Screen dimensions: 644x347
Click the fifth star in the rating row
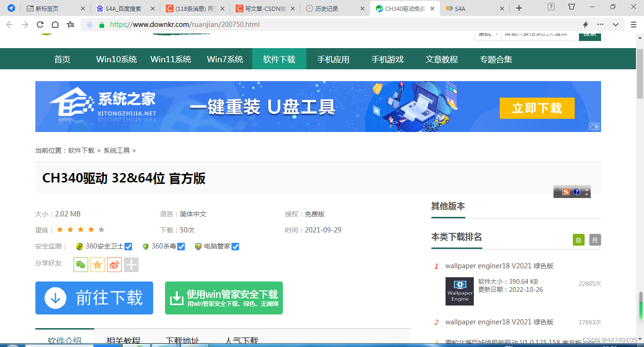(x=101, y=230)
